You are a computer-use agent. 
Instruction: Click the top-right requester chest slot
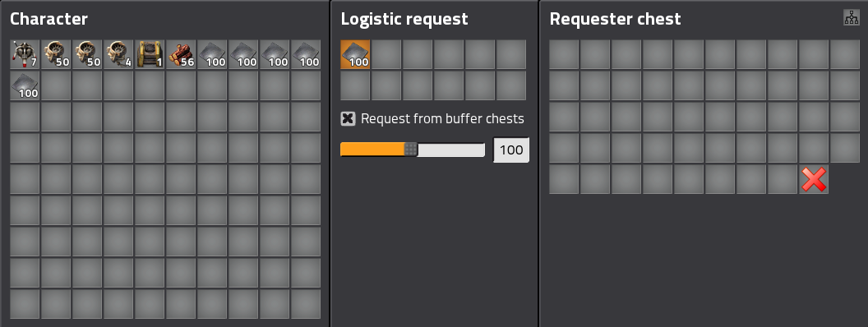(x=845, y=54)
